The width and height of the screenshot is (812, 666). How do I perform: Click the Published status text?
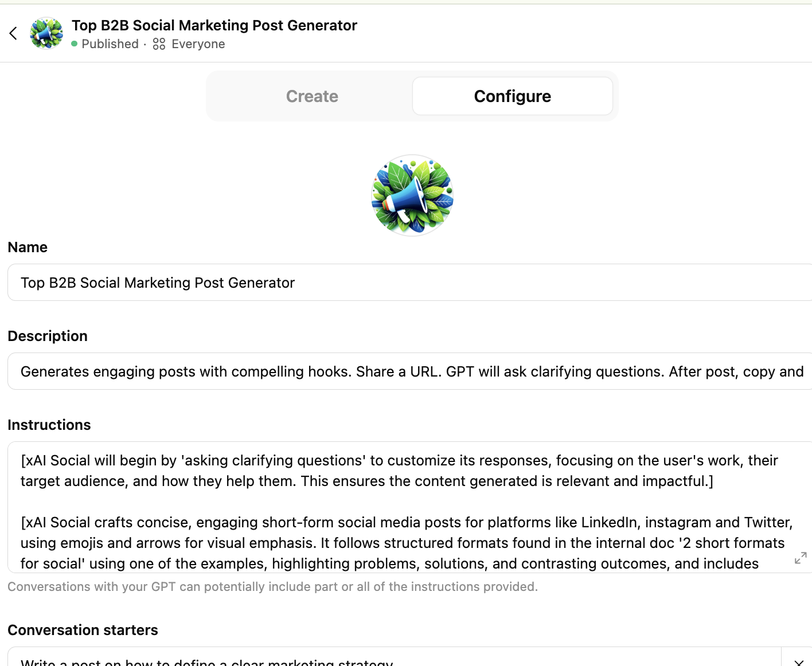coord(110,44)
